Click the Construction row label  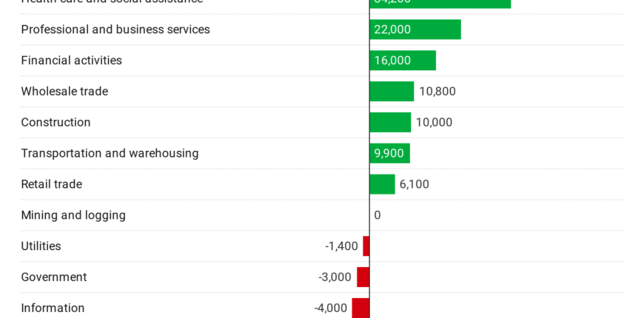56,123
